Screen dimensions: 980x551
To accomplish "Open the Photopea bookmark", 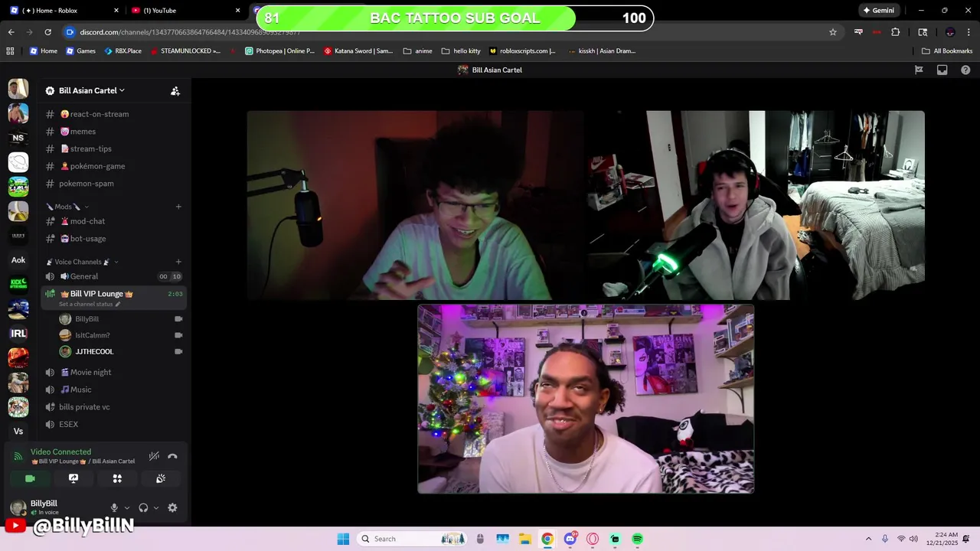I will pyautogui.click(x=279, y=51).
